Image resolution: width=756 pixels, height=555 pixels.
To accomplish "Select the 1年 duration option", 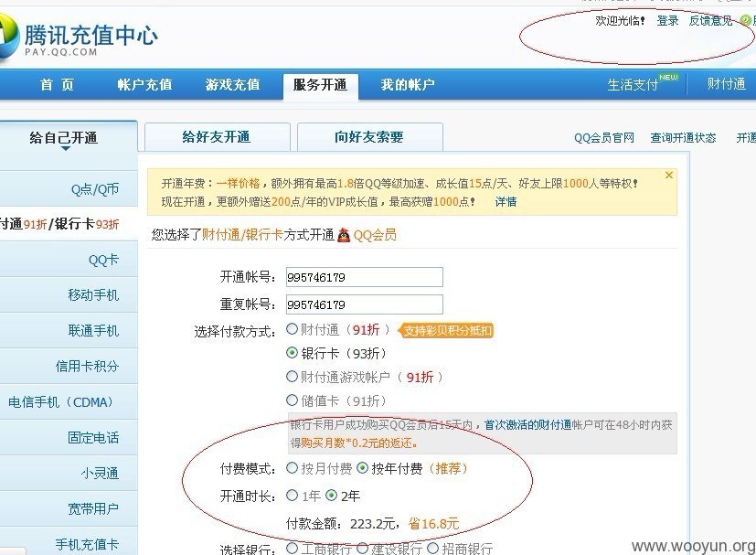I will point(292,496).
